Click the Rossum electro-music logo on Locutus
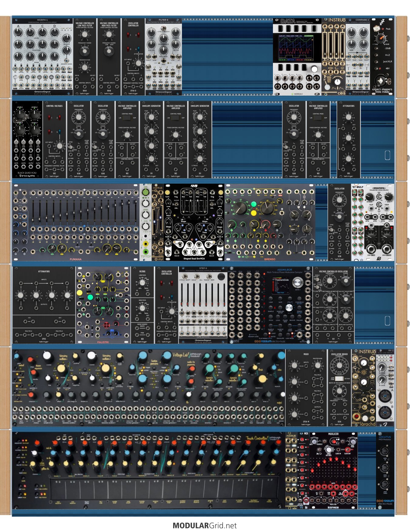This screenshot has width=410, height=532. tap(385, 502)
